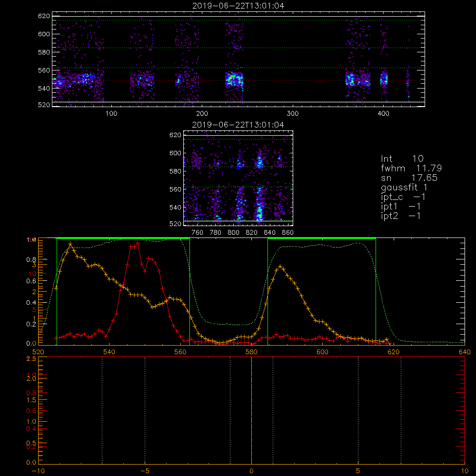Click x-axis label -5 on bottom plot
476x476 pixels.
pyautogui.click(x=145, y=471)
